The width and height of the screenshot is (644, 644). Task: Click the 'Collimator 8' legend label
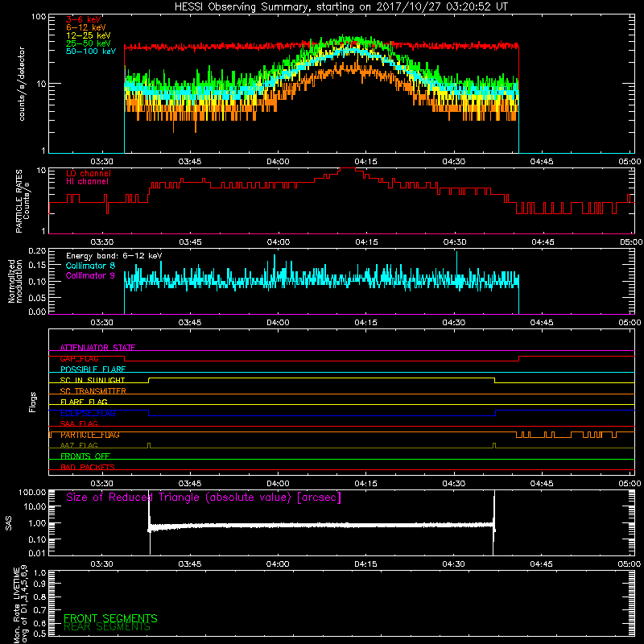(x=90, y=266)
